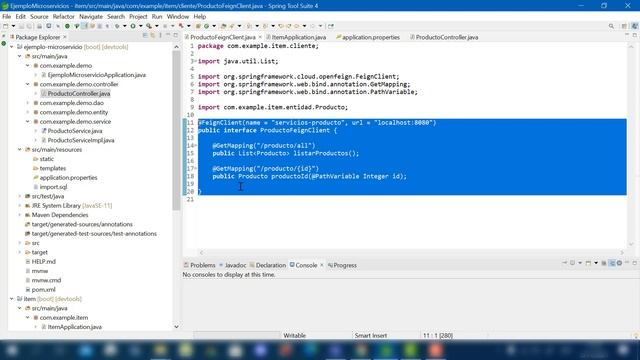This screenshot has width=640, height=360.
Task: Select HELP.md file in tree
Action: tap(44, 262)
